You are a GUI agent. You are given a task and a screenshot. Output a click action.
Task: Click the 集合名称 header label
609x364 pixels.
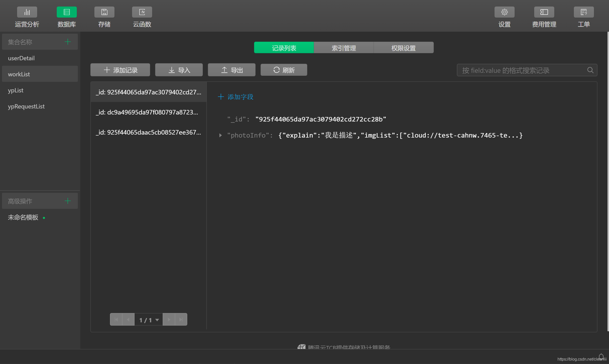point(20,42)
